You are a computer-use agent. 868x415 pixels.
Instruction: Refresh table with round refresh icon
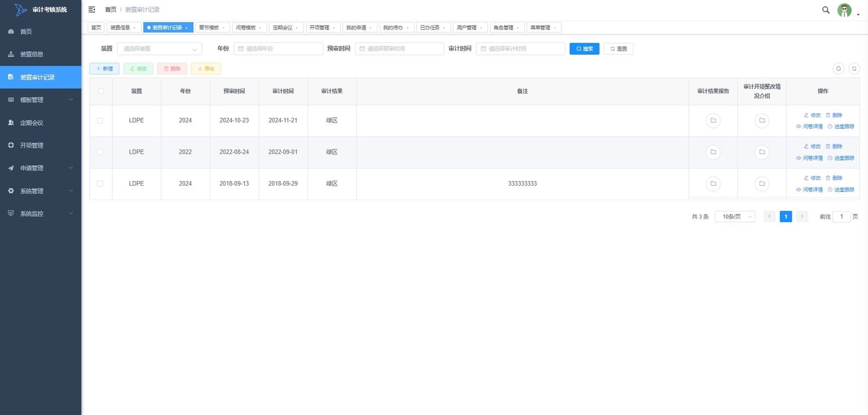[854, 68]
